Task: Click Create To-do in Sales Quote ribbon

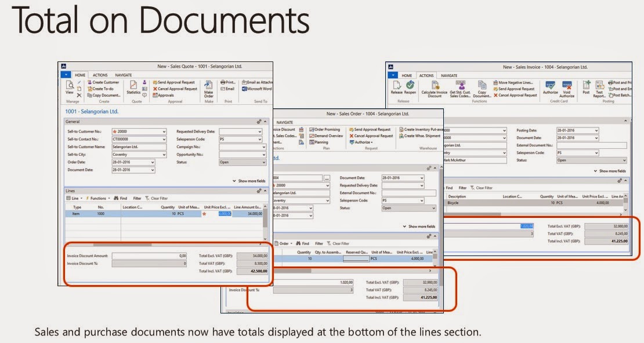Action: (x=100, y=89)
